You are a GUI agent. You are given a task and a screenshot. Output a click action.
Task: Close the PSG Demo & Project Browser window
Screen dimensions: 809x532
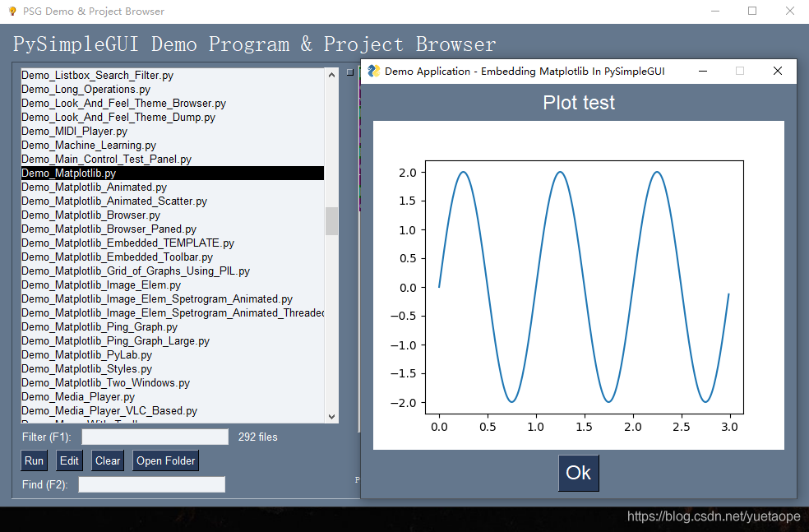(x=790, y=11)
